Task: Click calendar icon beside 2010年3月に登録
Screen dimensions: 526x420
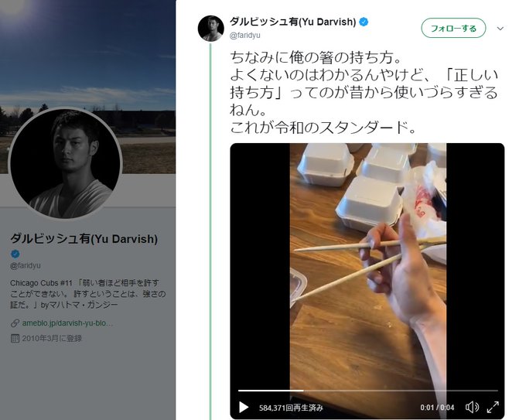Action: pyautogui.click(x=15, y=338)
